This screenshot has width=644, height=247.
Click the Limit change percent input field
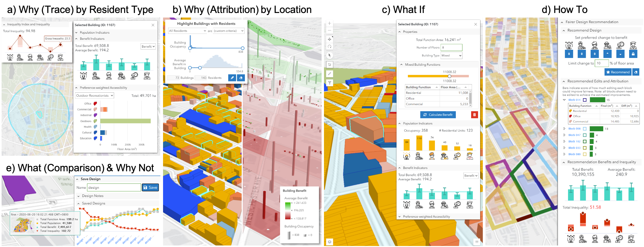tap(602, 63)
